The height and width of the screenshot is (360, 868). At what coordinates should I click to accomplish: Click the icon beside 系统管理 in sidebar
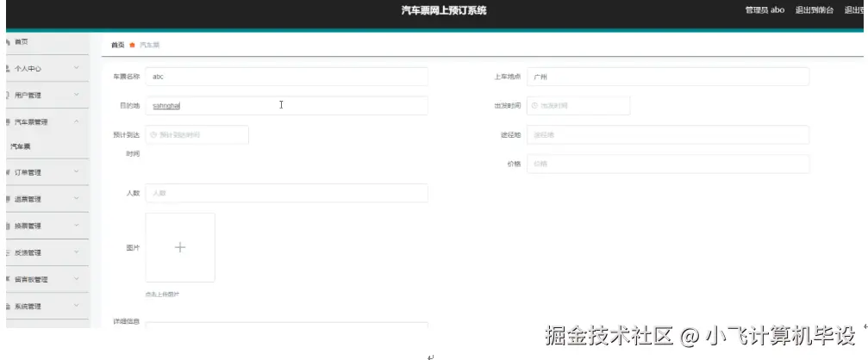click(x=8, y=306)
